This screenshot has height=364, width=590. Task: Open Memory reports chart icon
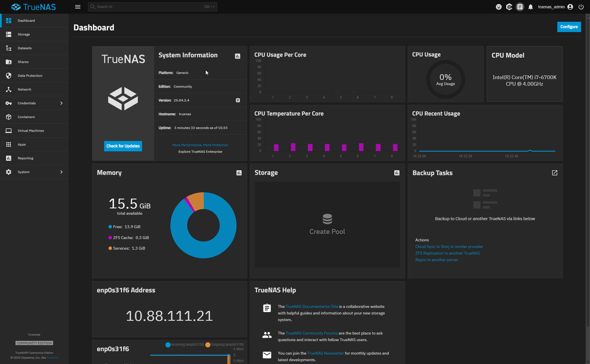click(239, 173)
